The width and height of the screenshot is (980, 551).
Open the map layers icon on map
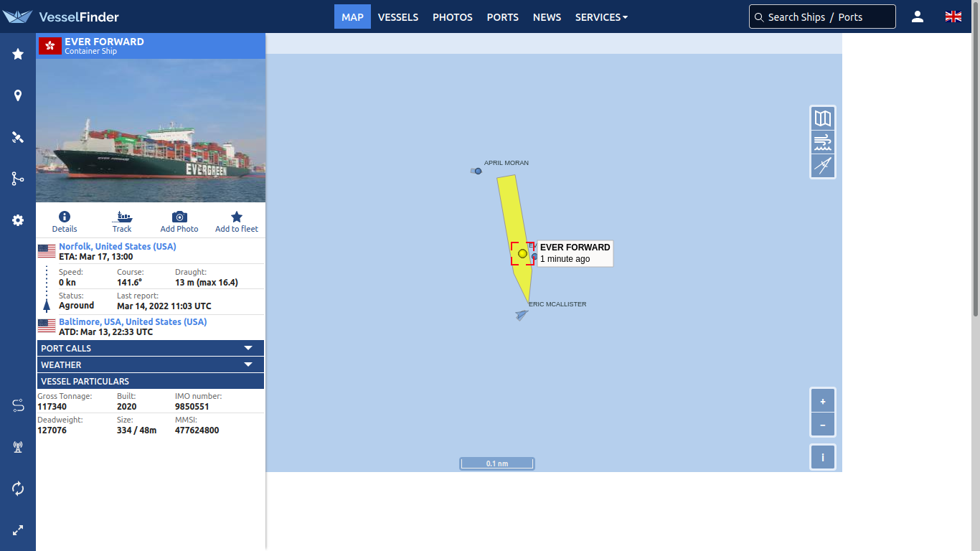tap(823, 118)
